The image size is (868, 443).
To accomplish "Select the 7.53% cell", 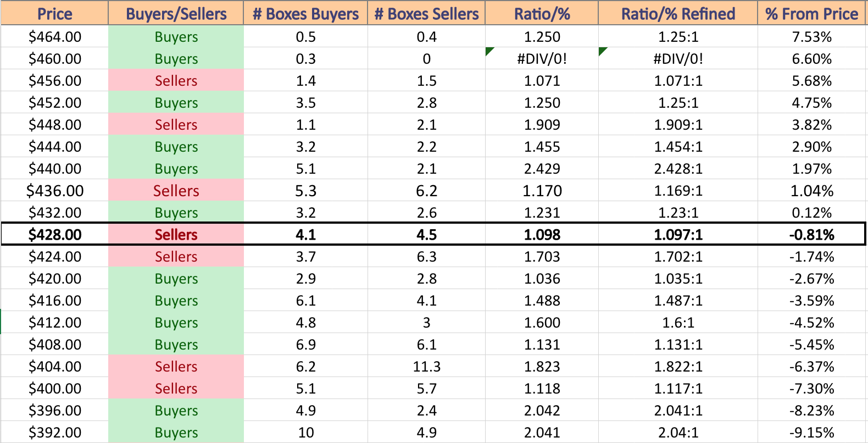I will [811, 37].
